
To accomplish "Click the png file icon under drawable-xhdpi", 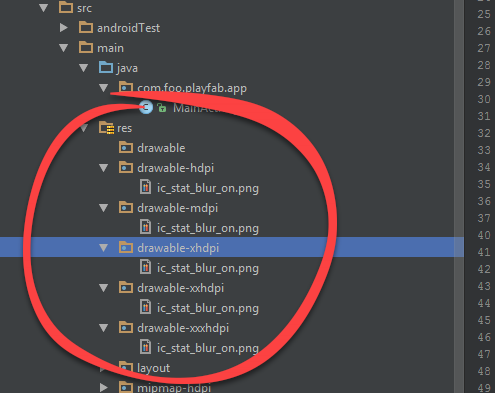I will point(146,267).
